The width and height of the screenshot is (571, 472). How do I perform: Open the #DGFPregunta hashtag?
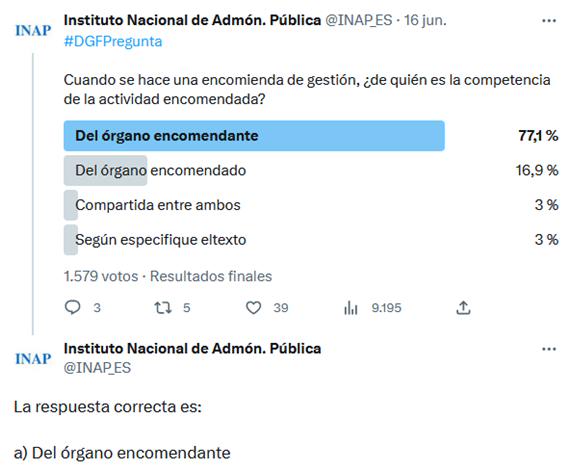coord(113,42)
